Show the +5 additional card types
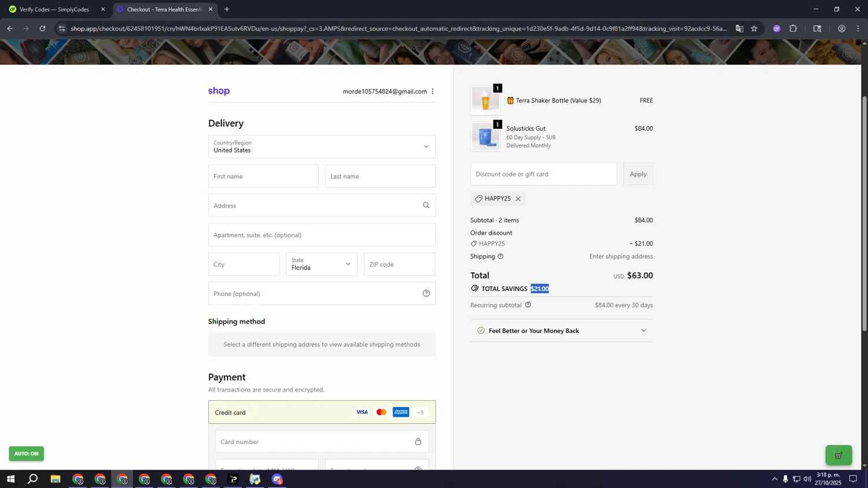868x488 pixels. (x=421, y=412)
